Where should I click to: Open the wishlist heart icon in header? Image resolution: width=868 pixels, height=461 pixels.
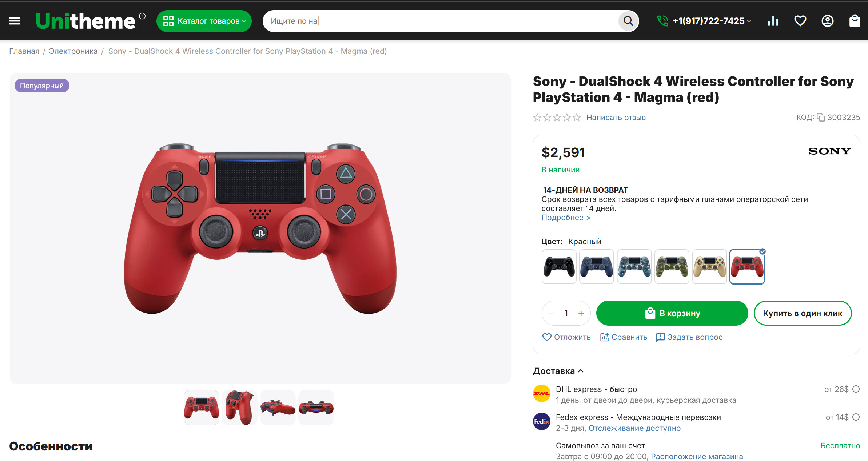click(x=800, y=21)
